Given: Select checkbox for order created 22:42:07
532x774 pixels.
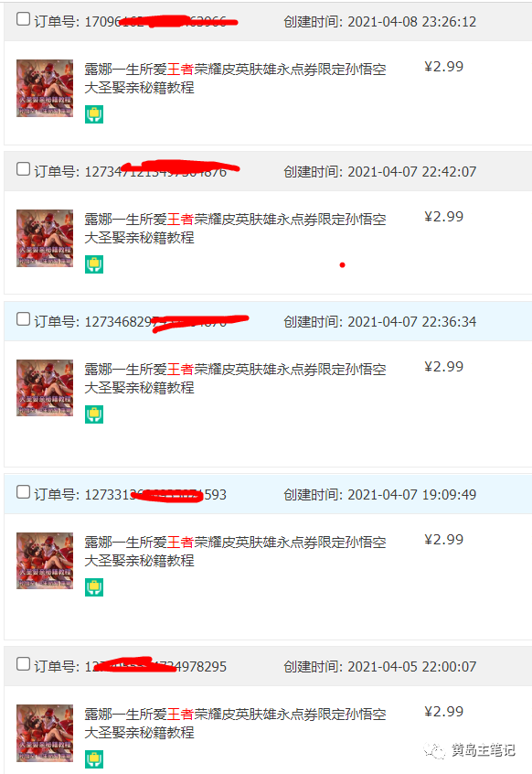Looking at the screenshot, I should [x=23, y=169].
